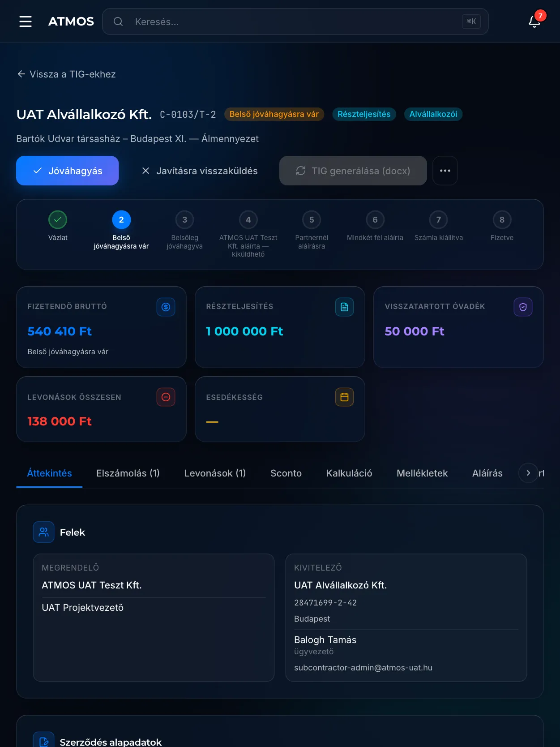Viewport: 560px width, 747px height.
Task: Click the TIG generálása (docx) button
Action: pyautogui.click(x=353, y=171)
